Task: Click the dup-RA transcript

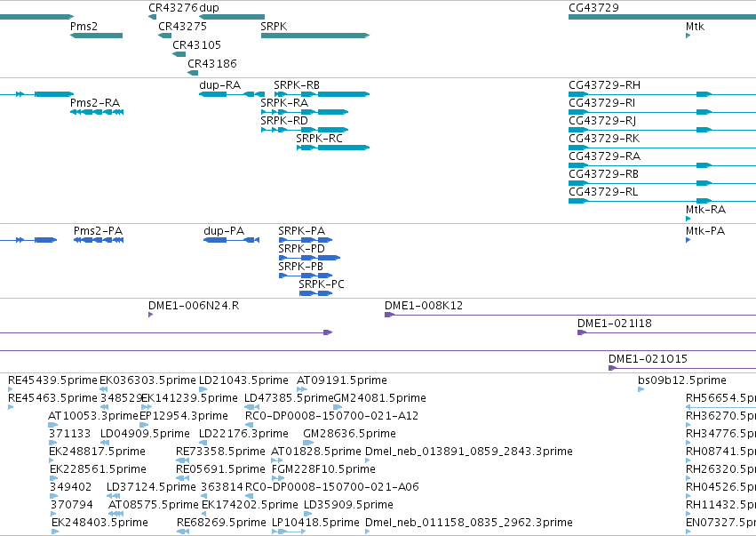Action: point(232,94)
